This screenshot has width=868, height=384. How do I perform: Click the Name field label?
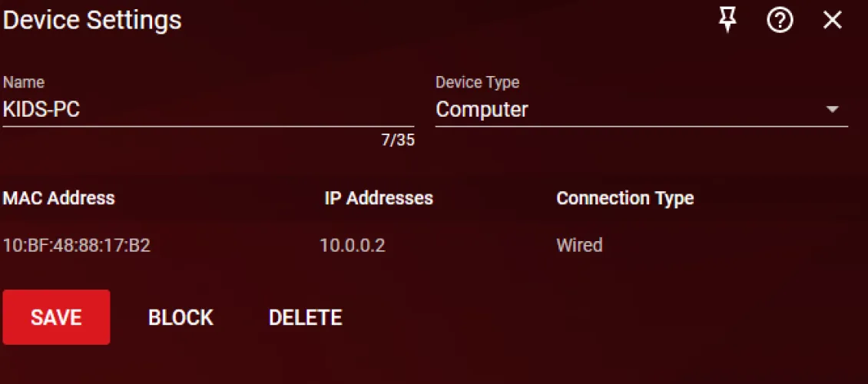pos(24,82)
